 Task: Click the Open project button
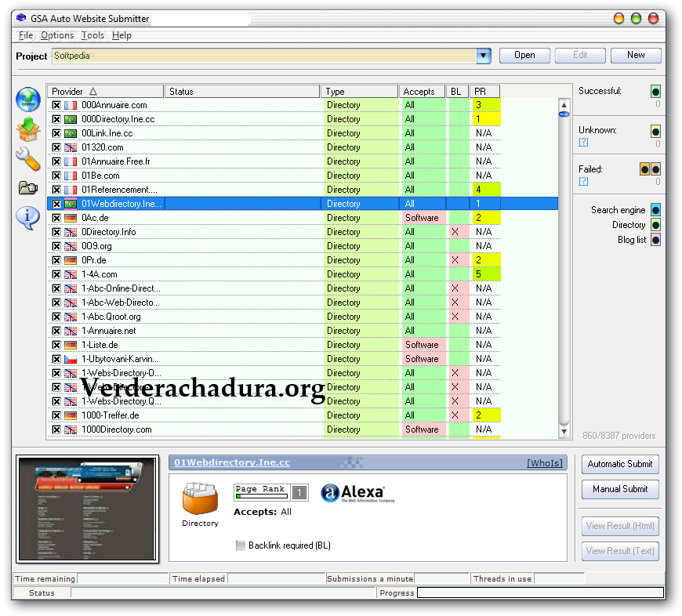pos(524,55)
